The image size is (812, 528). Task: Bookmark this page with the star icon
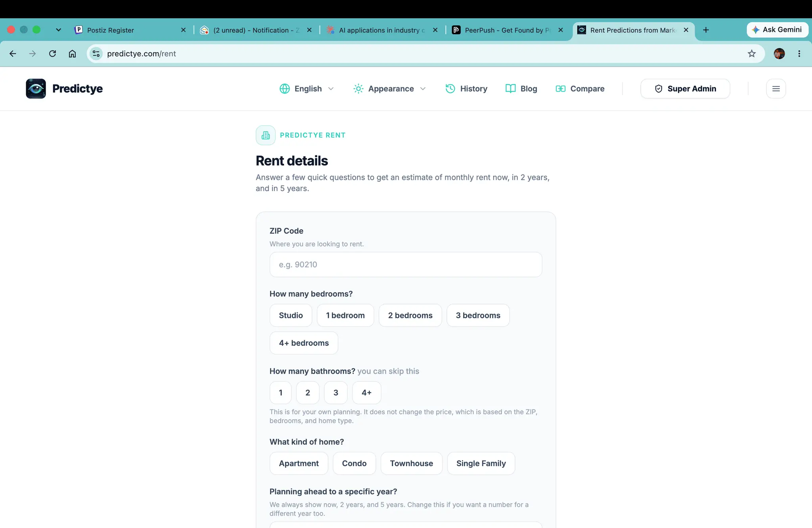(751, 54)
